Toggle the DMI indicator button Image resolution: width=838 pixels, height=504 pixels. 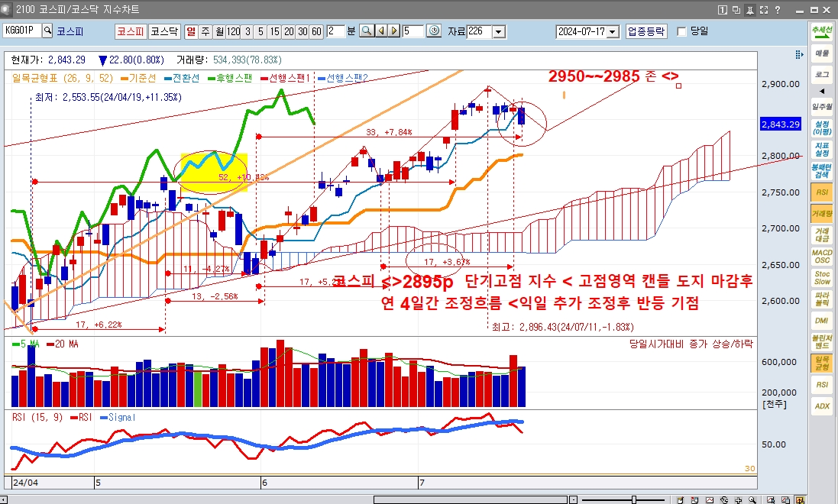tap(821, 320)
